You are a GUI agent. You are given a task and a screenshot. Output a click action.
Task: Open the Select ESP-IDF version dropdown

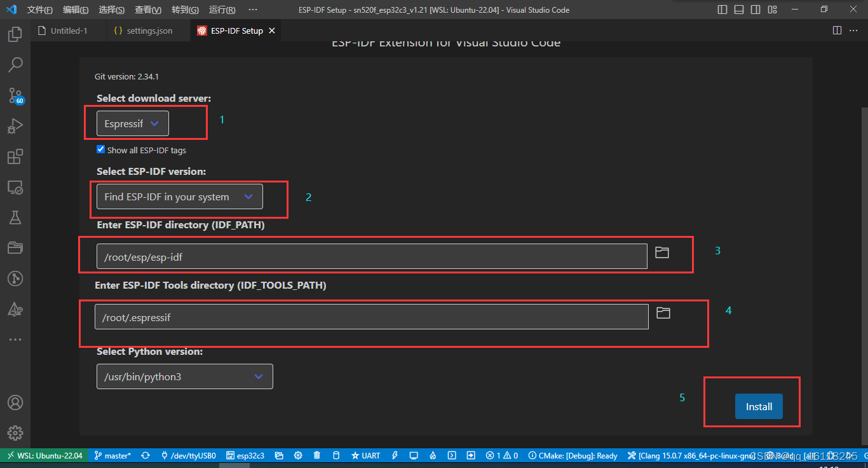(x=179, y=196)
